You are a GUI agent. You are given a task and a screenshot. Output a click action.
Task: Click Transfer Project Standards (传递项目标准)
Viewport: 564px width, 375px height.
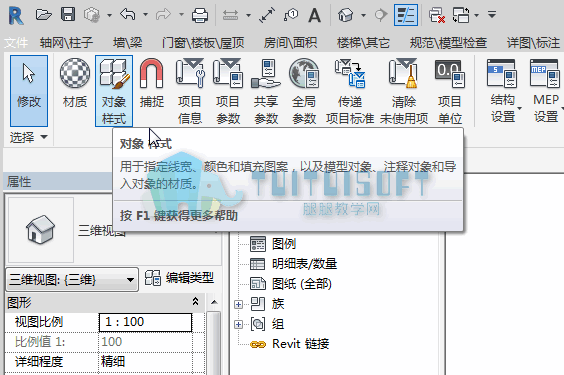350,90
